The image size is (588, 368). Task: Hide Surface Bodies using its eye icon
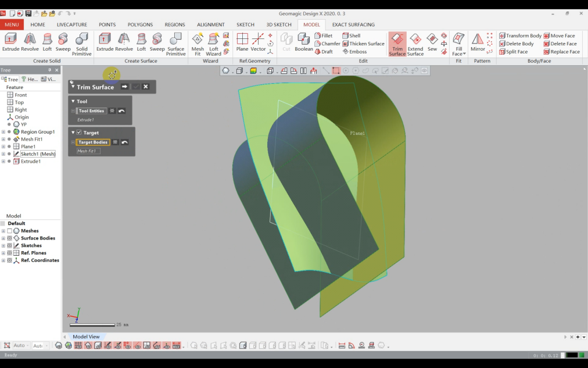pyautogui.click(x=10, y=238)
